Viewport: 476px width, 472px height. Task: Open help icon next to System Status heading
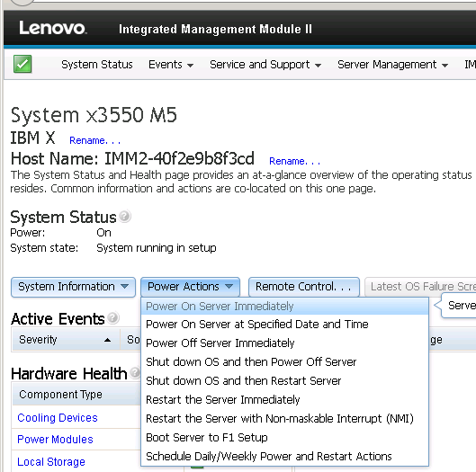click(125, 217)
